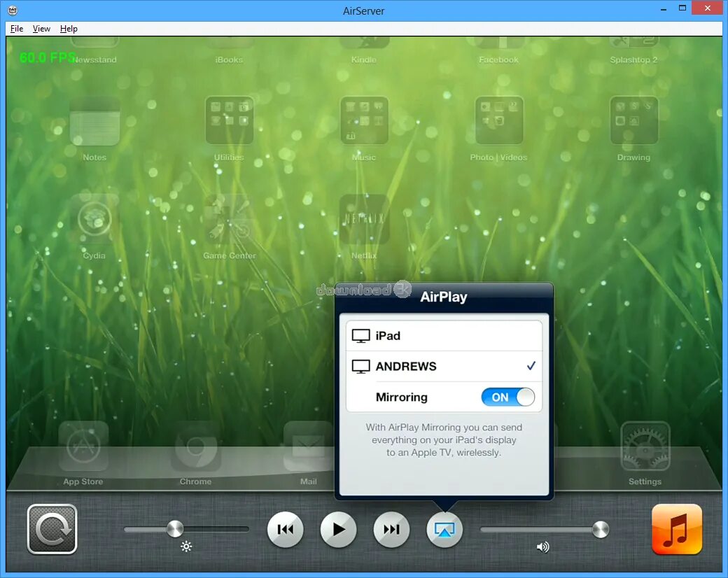Open the Drawing folder
Viewport: 728px width, 578px height.
coord(634,120)
